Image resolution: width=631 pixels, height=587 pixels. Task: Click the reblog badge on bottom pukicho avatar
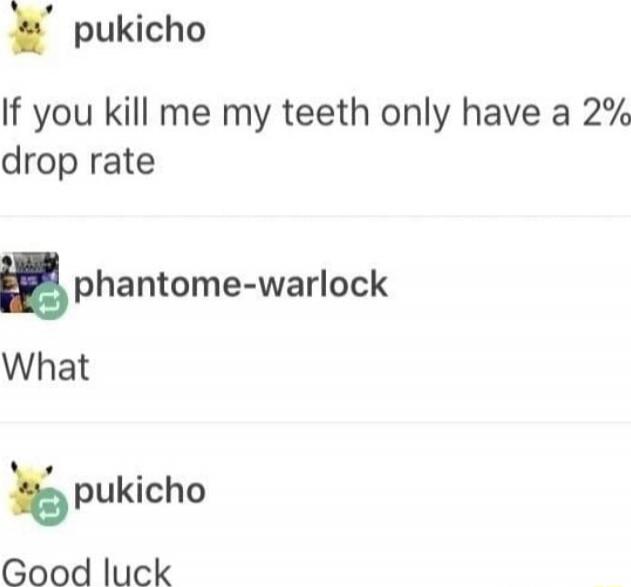49,507
